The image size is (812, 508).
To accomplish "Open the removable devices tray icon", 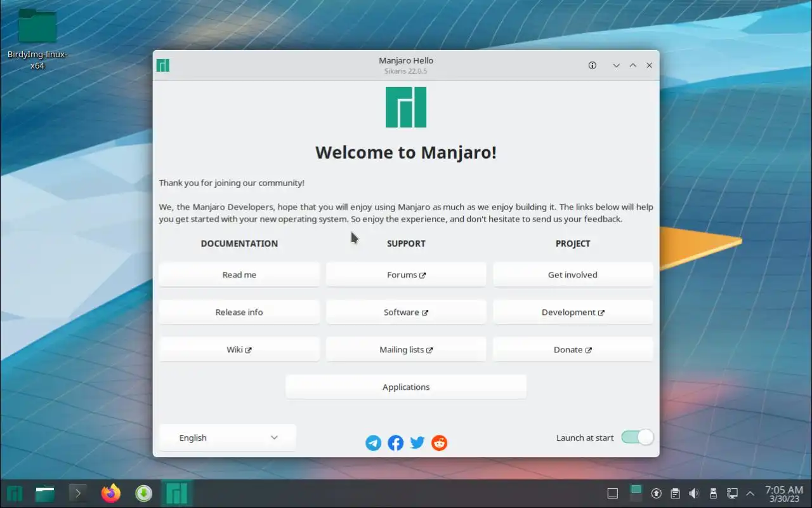I will coord(713,493).
